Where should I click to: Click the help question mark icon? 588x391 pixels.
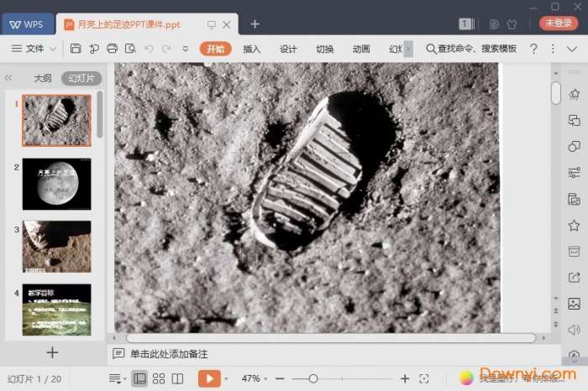[x=533, y=49]
